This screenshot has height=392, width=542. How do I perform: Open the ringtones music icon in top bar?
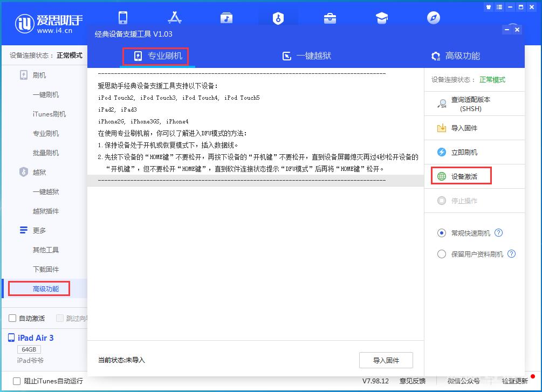click(227, 17)
